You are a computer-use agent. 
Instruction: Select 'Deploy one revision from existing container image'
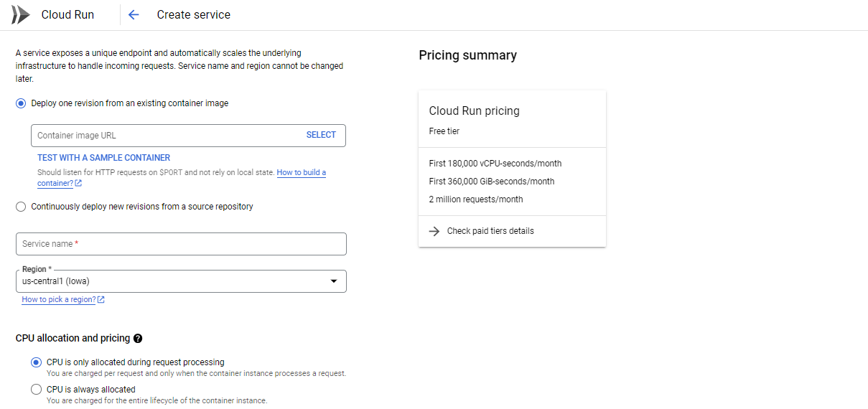pyautogui.click(x=21, y=103)
